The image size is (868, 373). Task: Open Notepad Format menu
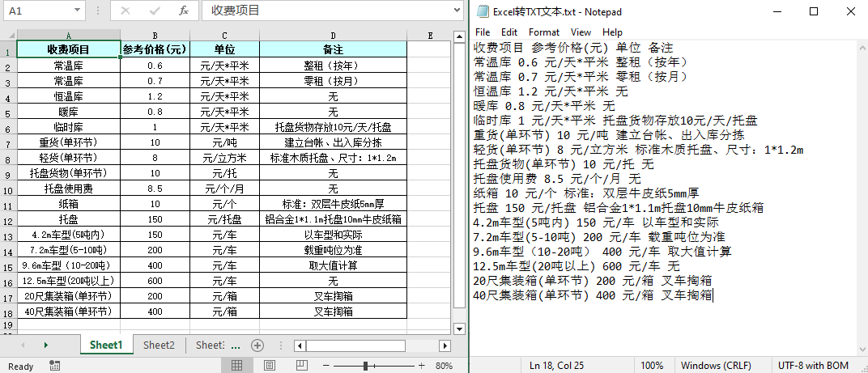544,32
